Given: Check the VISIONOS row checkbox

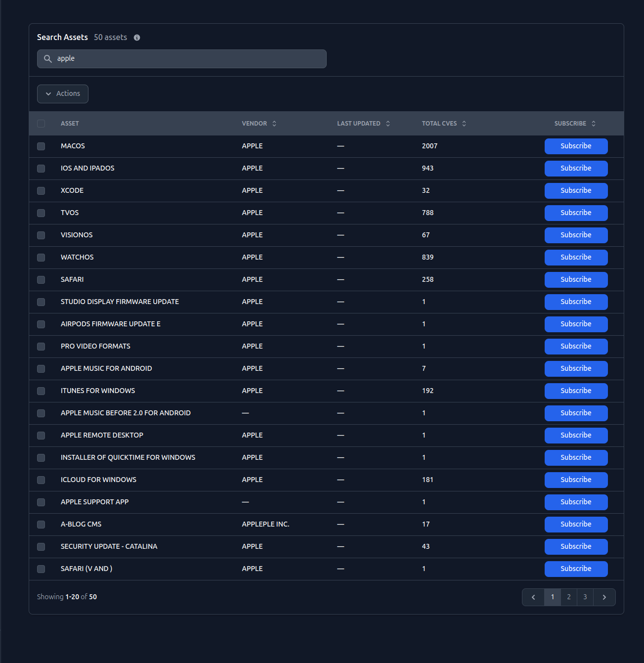Looking at the screenshot, I should [x=41, y=235].
